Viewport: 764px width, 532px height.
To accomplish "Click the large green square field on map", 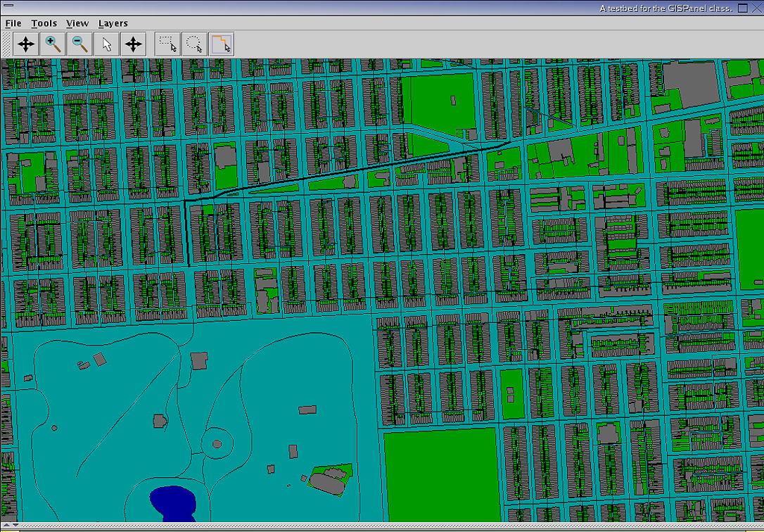I will point(440,476).
